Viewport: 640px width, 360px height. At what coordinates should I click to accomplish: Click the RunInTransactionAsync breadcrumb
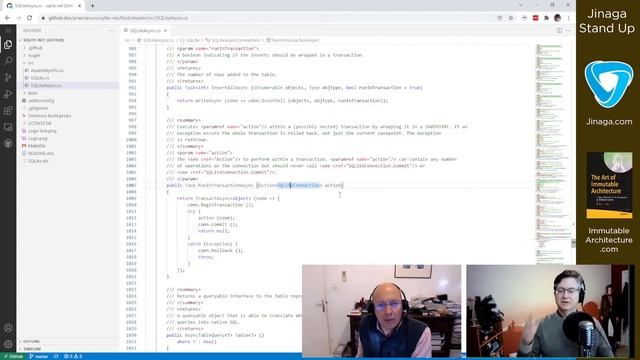[295, 40]
